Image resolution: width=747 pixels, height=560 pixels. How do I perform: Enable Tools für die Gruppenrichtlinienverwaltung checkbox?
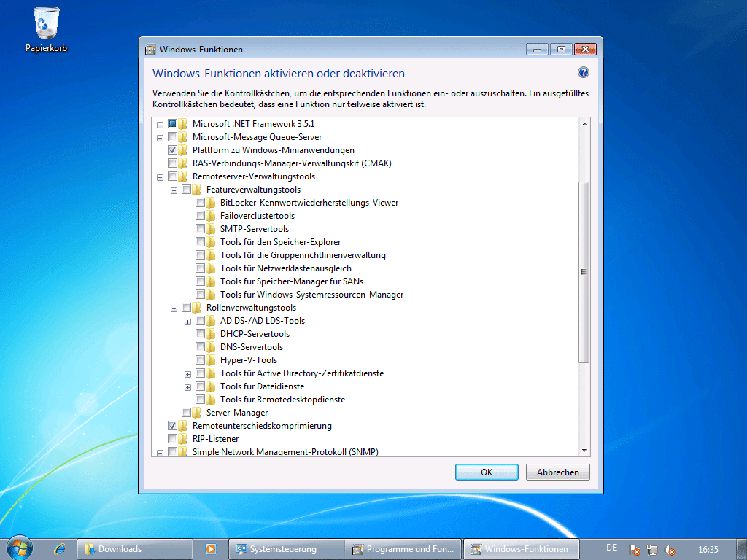200,255
